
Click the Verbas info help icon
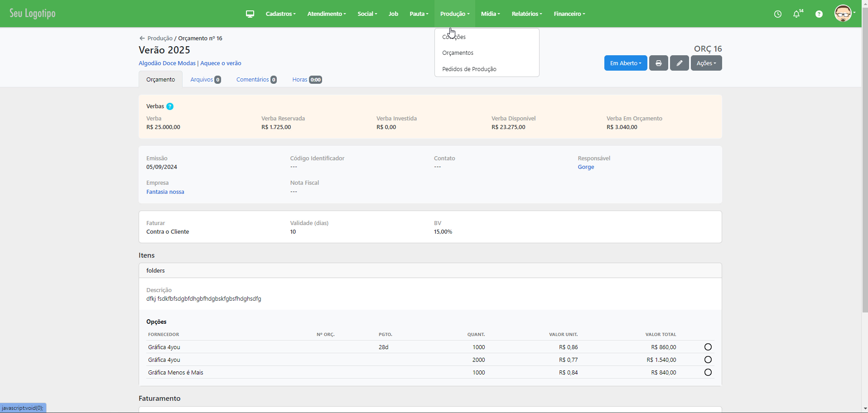pos(170,106)
